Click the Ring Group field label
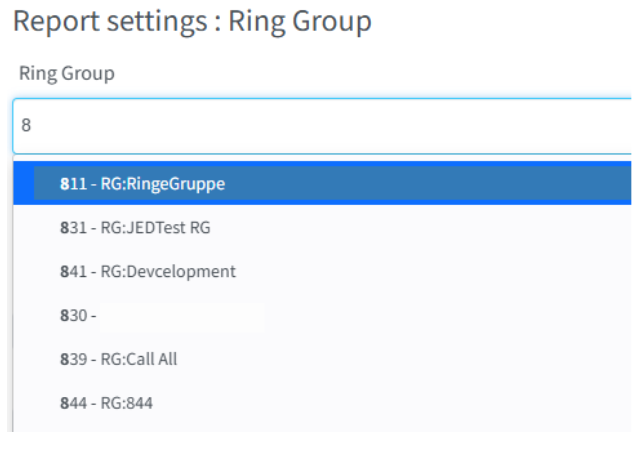The image size is (642, 454). (67, 74)
